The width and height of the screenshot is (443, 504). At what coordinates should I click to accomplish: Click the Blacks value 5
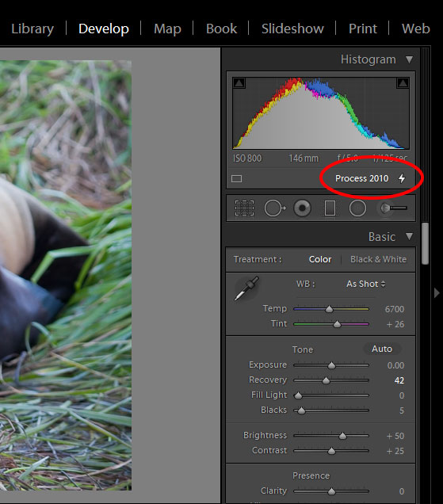402,410
